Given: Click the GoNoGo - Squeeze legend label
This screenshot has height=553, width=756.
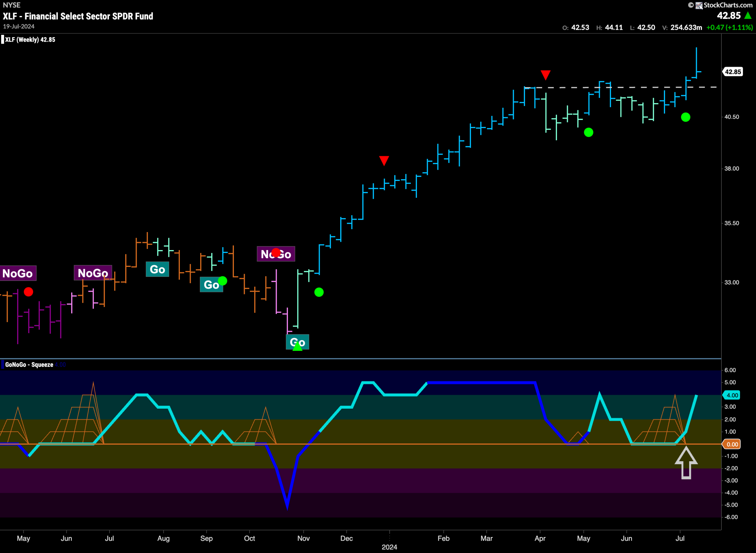Looking at the screenshot, I should pyautogui.click(x=29, y=365).
